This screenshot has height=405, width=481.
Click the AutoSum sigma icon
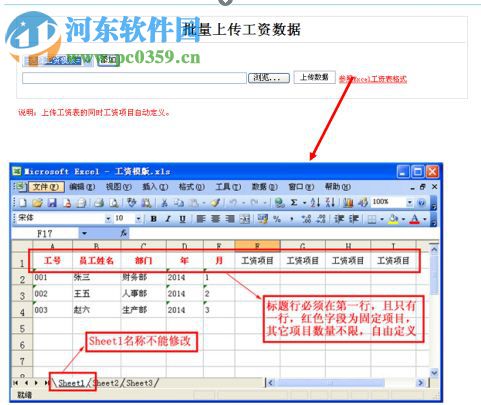tap(294, 202)
